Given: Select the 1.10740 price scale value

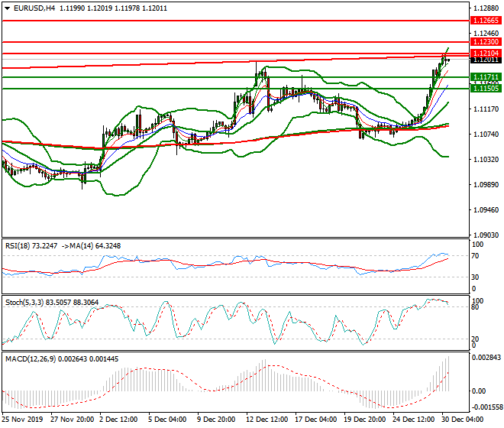Looking at the screenshot, I should 486,135.
